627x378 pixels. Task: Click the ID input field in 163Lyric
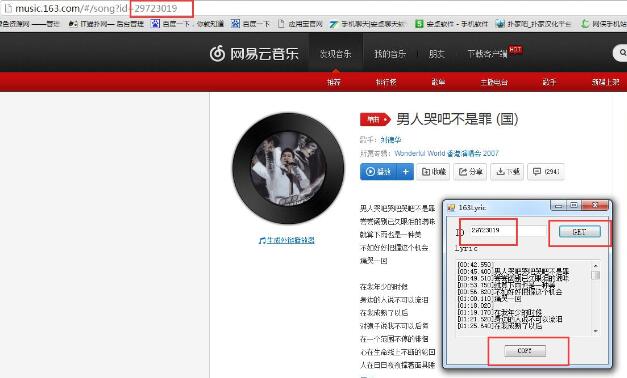pos(508,230)
